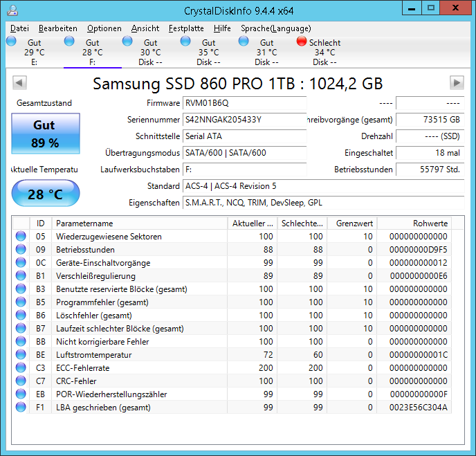476x456 pixels.
Task: Click status orb for Programmfehler (gesamt)
Action: pos(21,302)
